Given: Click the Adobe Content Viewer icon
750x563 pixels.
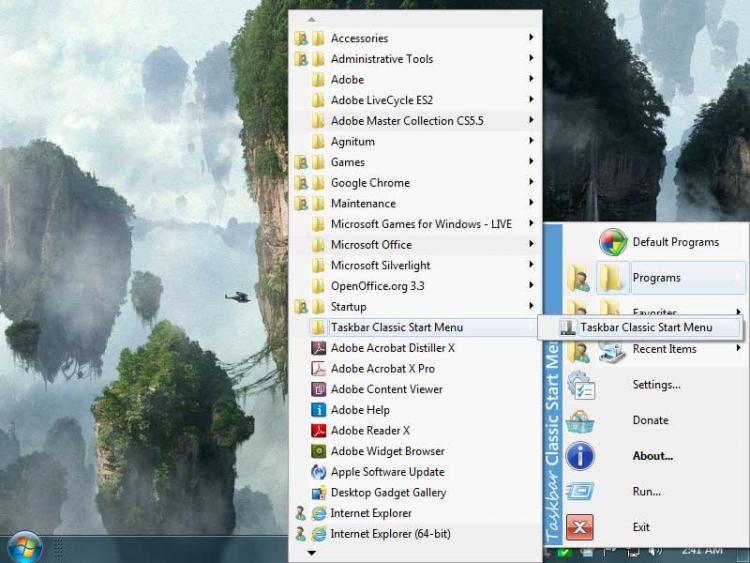Looking at the screenshot, I should pos(319,389).
